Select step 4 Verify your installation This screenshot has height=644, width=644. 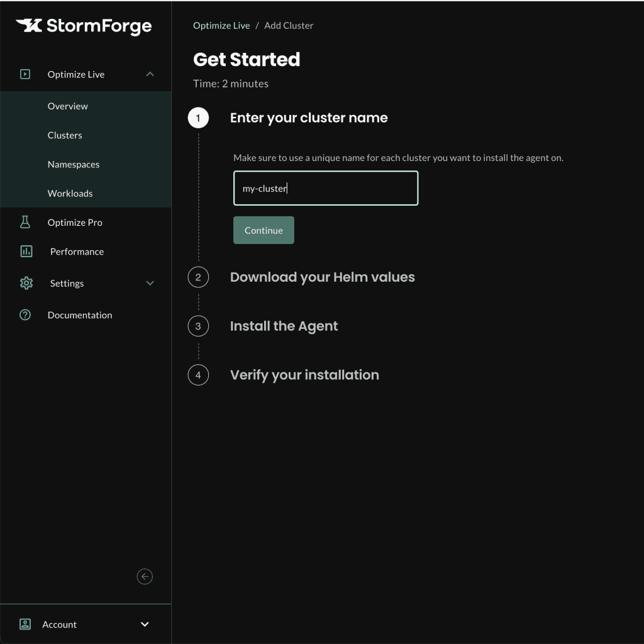(304, 375)
